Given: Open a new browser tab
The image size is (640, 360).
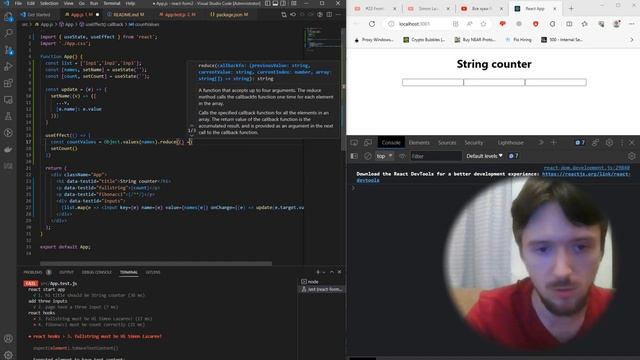Looking at the screenshot, I should point(571,8).
